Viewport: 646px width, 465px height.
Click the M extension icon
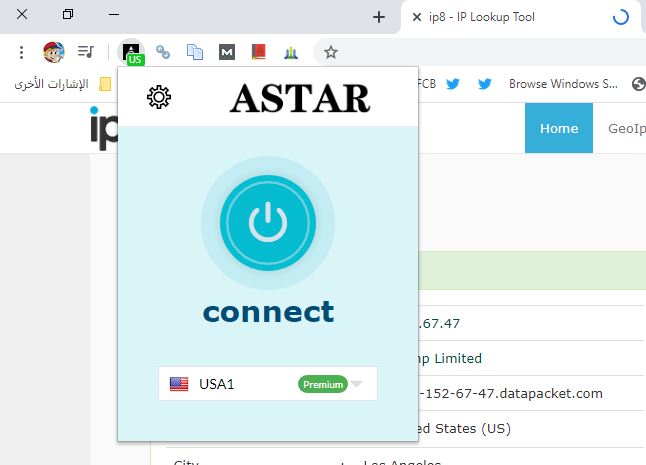click(x=227, y=52)
